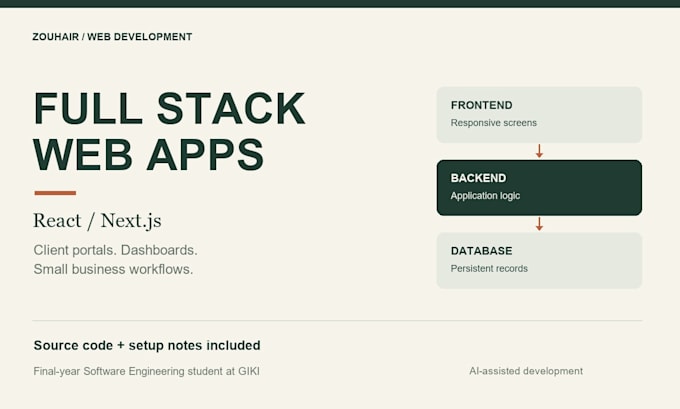Select the FRONTEND card
Image resolution: width=680 pixels, height=409 pixels.
click(539, 115)
